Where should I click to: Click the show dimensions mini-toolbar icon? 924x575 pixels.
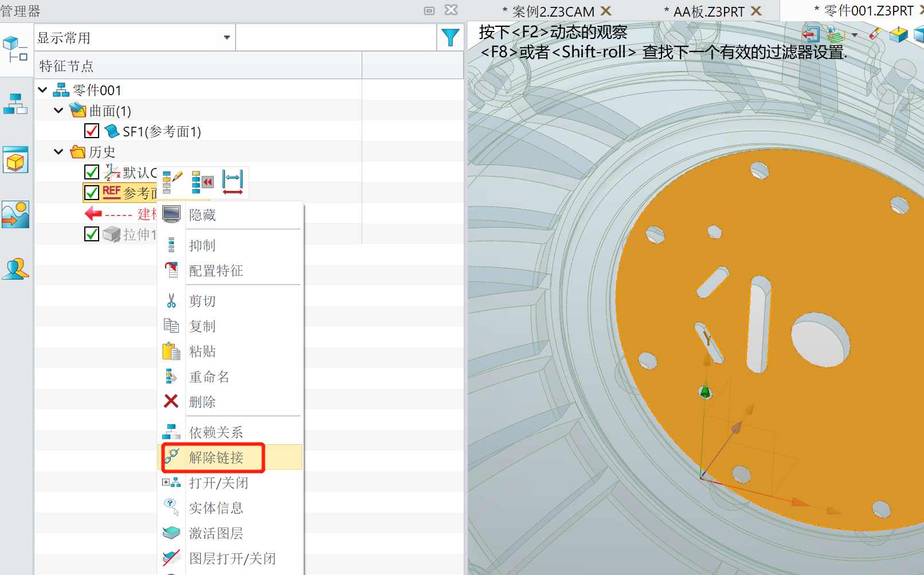tap(233, 182)
